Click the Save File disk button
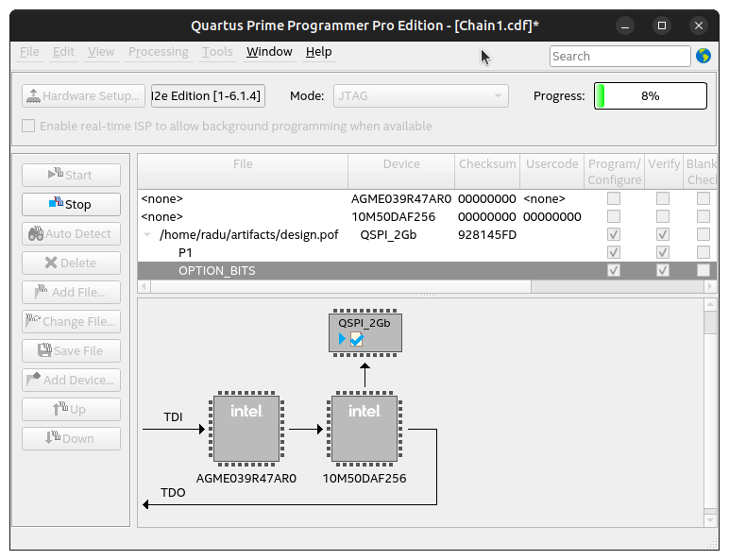The height and width of the screenshot is (560, 729). click(x=71, y=350)
